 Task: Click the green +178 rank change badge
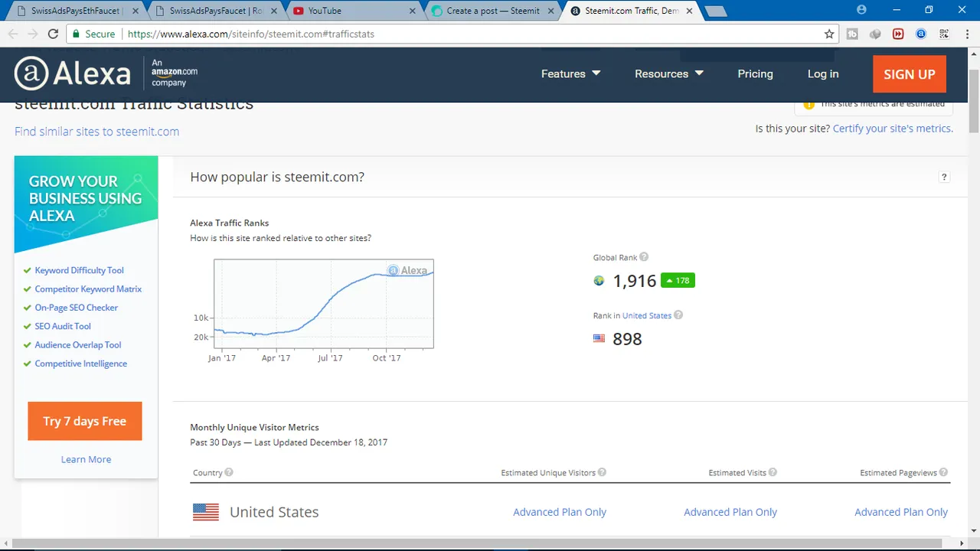678,281
